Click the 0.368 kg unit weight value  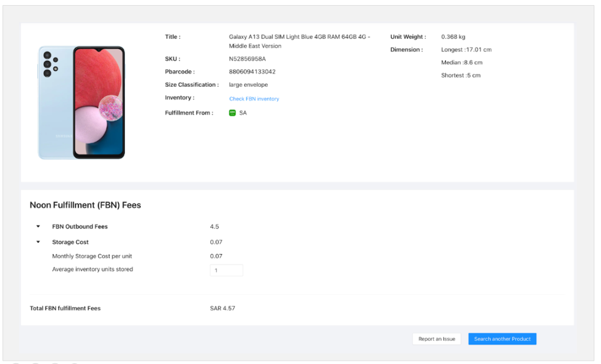tap(453, 37)
